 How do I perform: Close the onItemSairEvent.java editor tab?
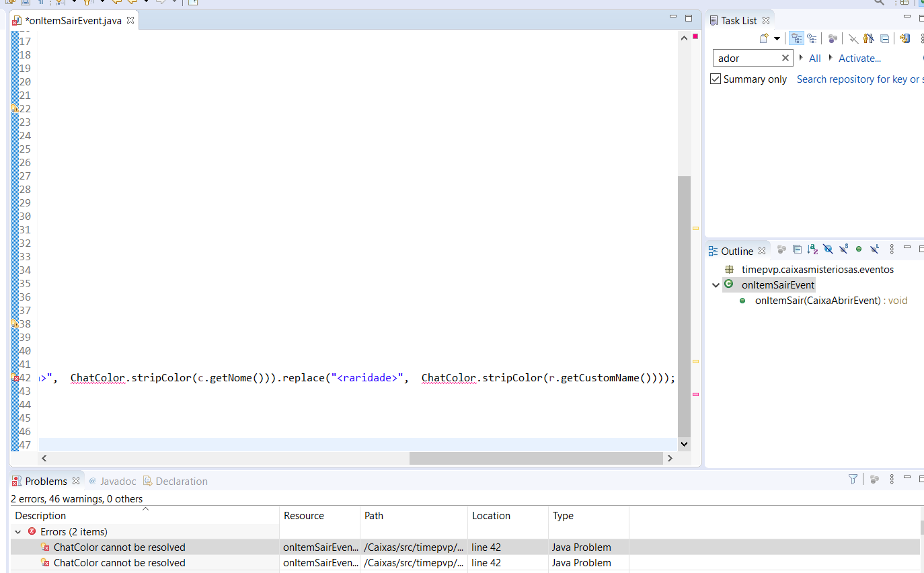(130, 20)
